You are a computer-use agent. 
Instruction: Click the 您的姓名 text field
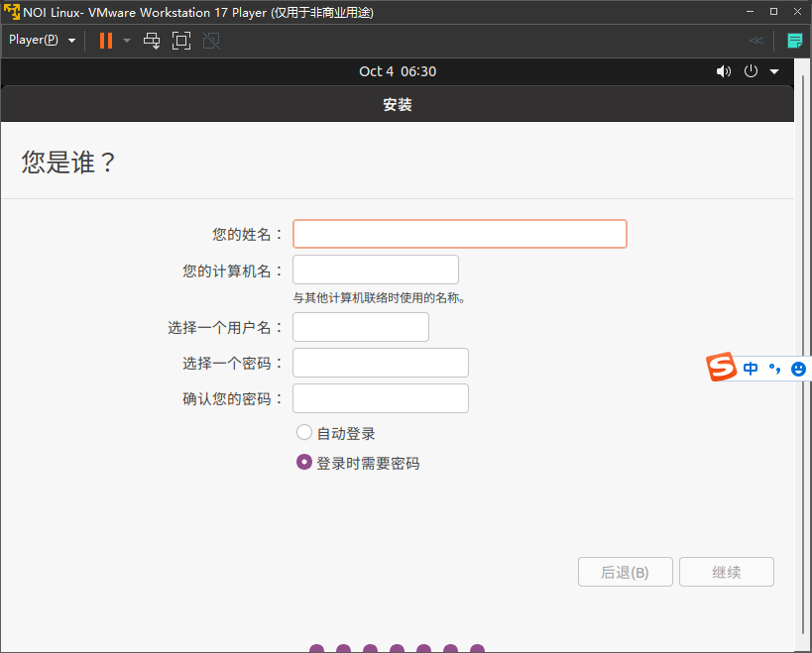tap(459, 234)
